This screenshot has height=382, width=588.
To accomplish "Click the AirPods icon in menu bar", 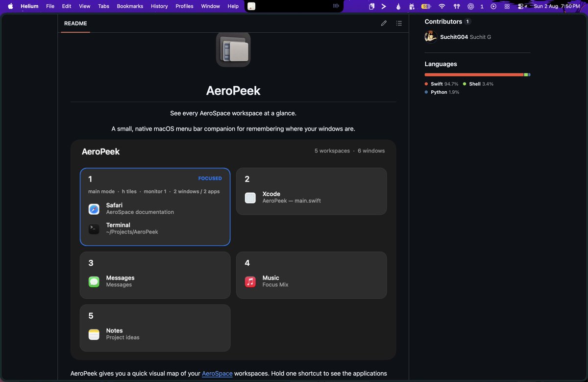I will point(457,6).
